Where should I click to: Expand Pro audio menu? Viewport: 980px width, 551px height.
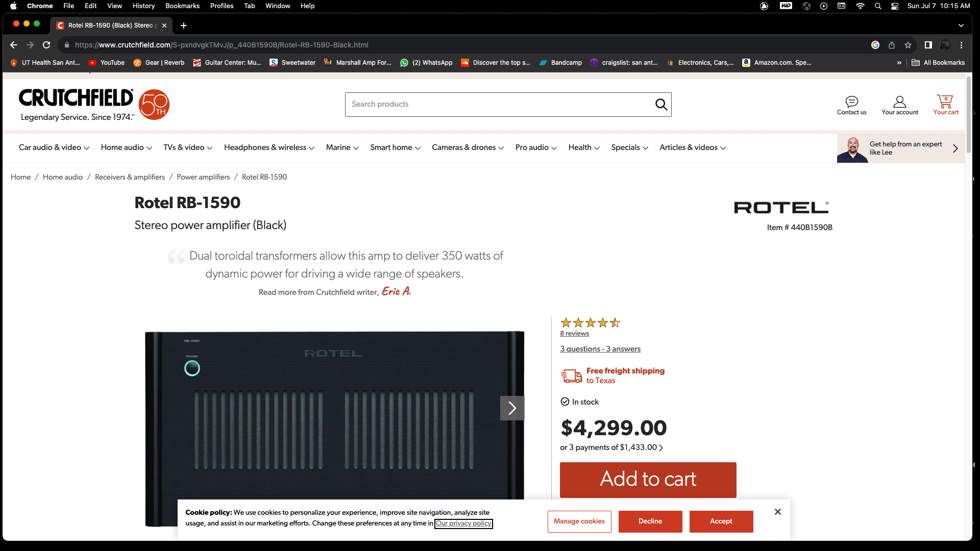click(536, 147)
